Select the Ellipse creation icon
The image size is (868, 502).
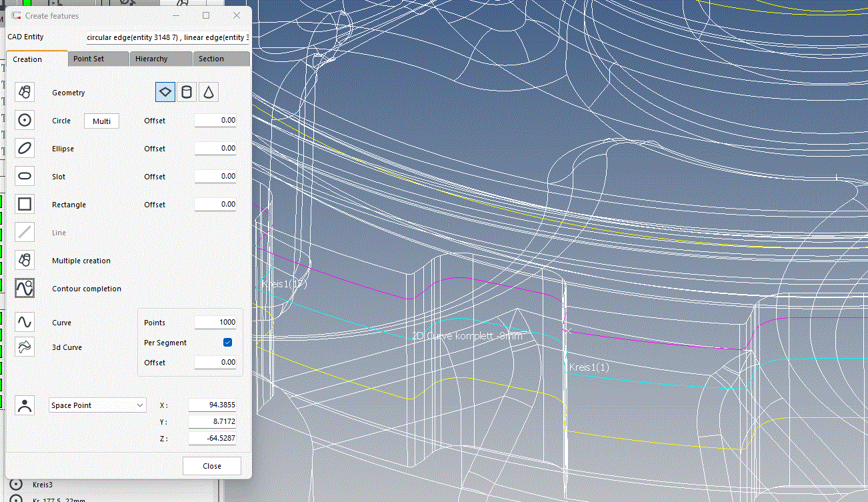point(25,149)
